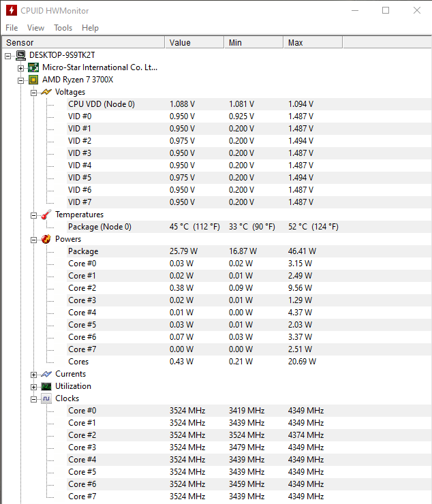The image size is (432, 504).
Task: Select the Package power row
Action: [249, 251]
